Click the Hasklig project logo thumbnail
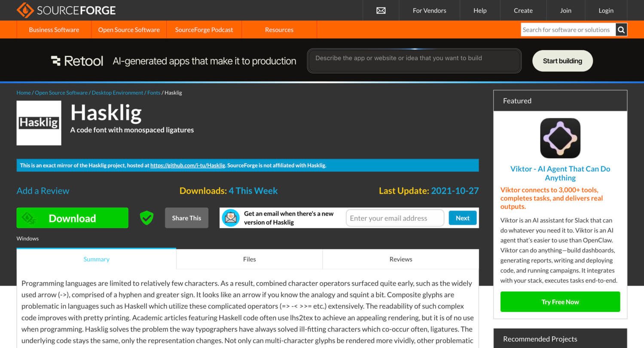The height and width of the screenshot is (348, 644). [39, 123]
